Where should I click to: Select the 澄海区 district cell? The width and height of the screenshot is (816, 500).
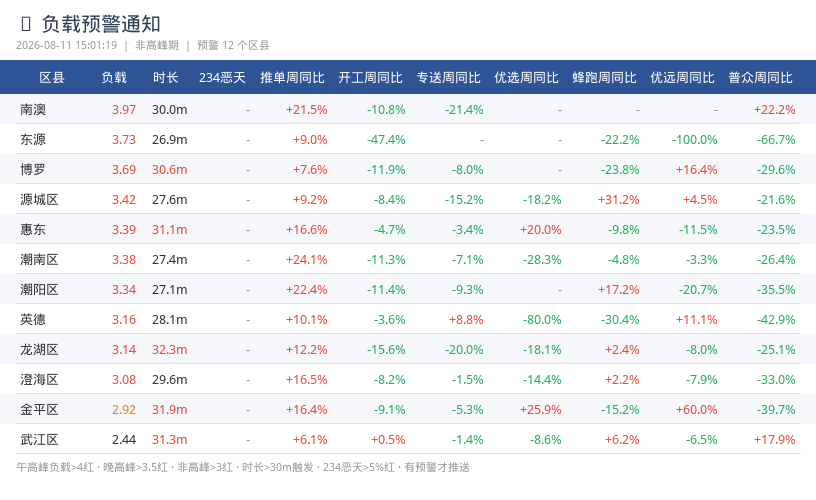pyautogui.click(x=40, y=380)
